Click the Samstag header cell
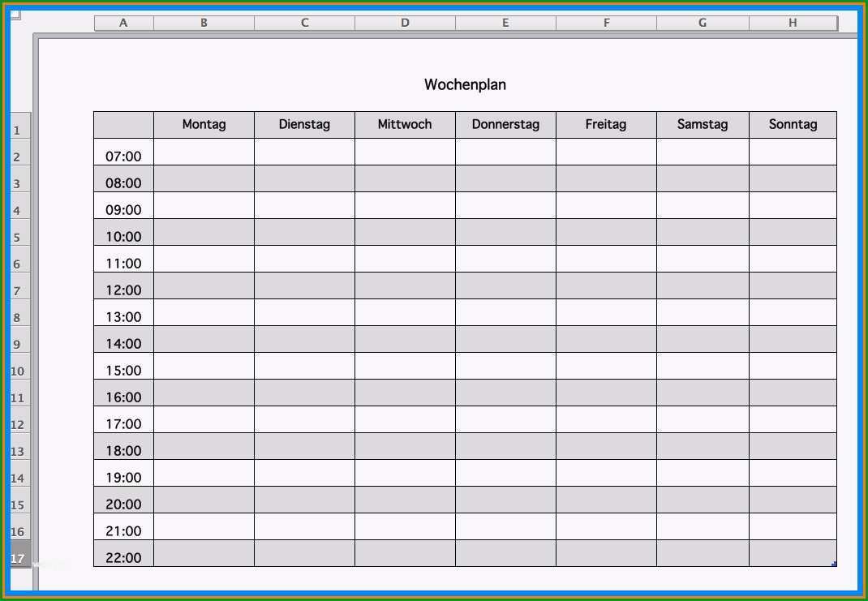Image resolution: width=868 pixels, height=601 pixels. (703, 125)
